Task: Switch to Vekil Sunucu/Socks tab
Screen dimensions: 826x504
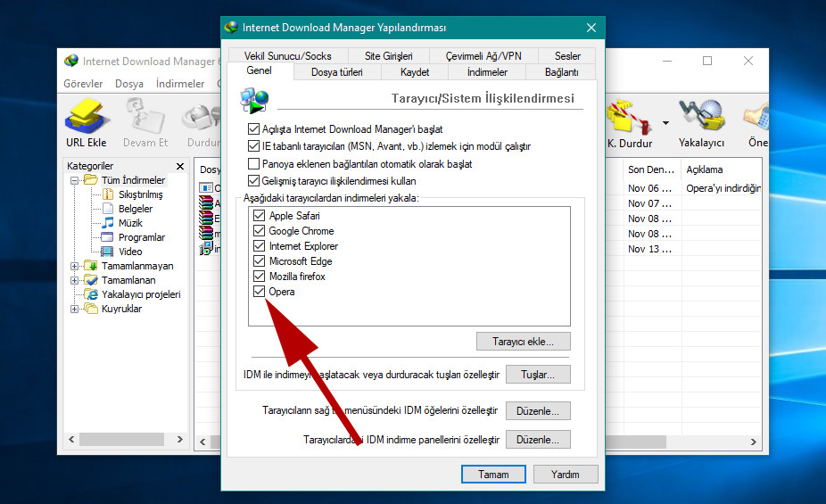Action: (287, 56)
